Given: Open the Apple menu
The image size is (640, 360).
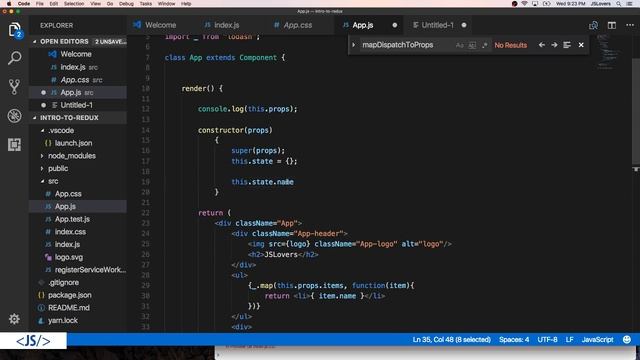Looking at the screenshot, I should (x=9, y=4).
